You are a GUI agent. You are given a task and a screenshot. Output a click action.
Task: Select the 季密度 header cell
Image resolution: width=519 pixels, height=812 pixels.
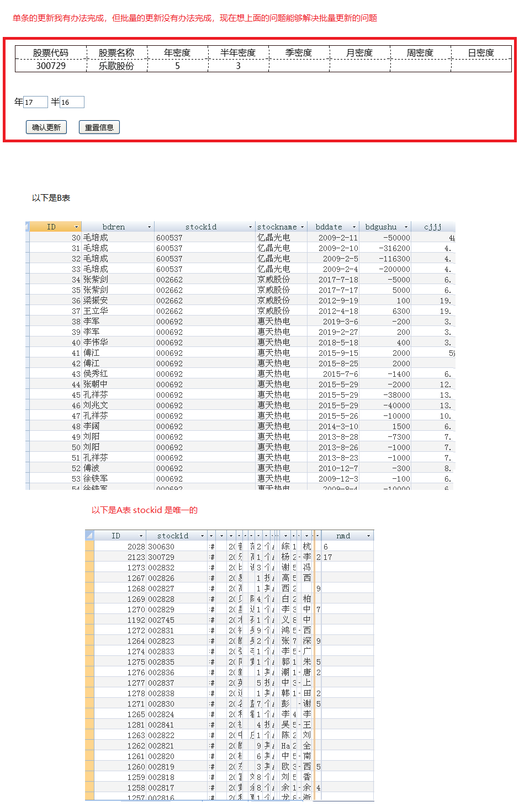pos(299,53)
